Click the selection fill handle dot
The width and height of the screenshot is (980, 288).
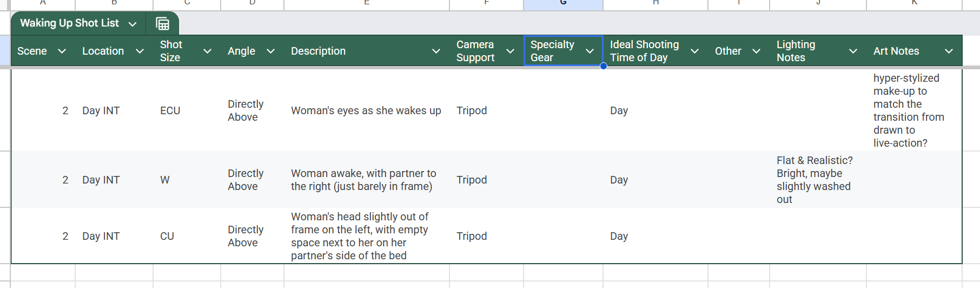(604, 66)
